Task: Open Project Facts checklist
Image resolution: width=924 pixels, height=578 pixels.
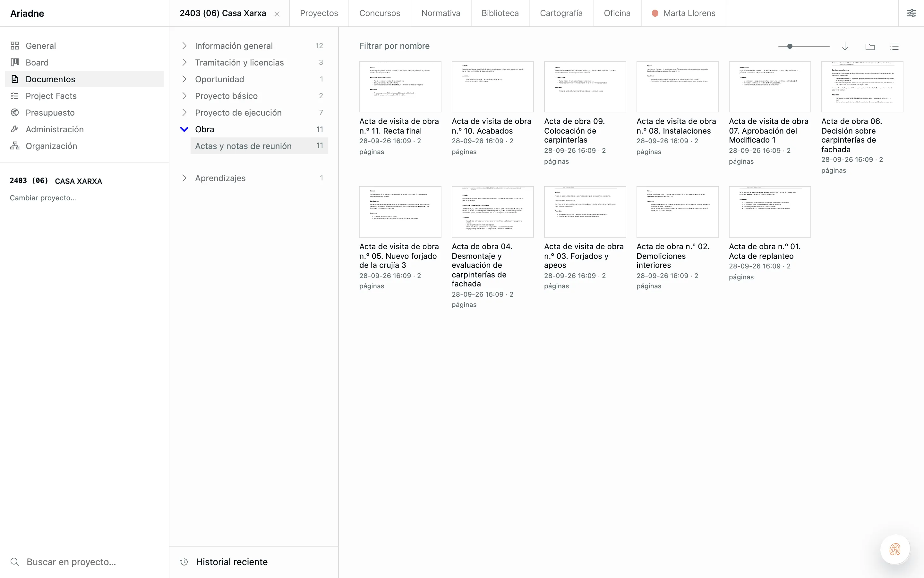Action: [x=84, y=96]
